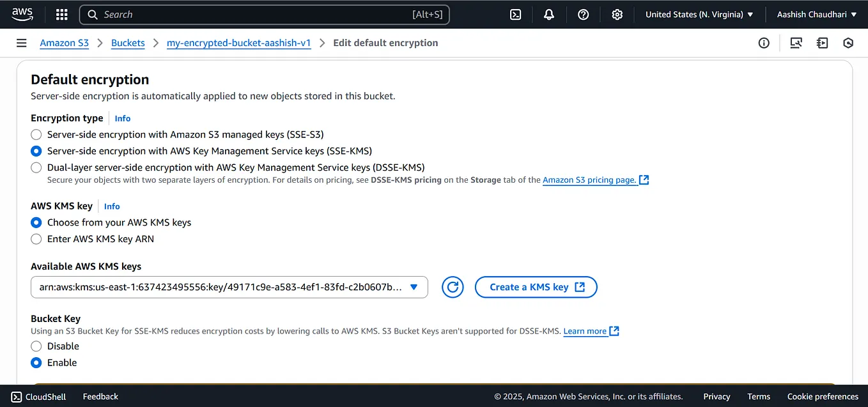Open bucket my-encrypted-bucket-aashish-v1 from breadcrumb
This screenshot has width=868, height=407.
pos(238,43)
